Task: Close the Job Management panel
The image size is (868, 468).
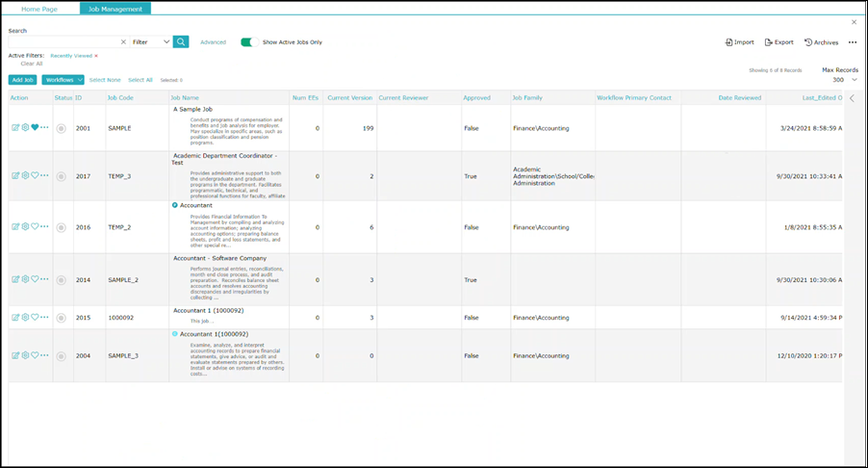Action: point(854,22)
